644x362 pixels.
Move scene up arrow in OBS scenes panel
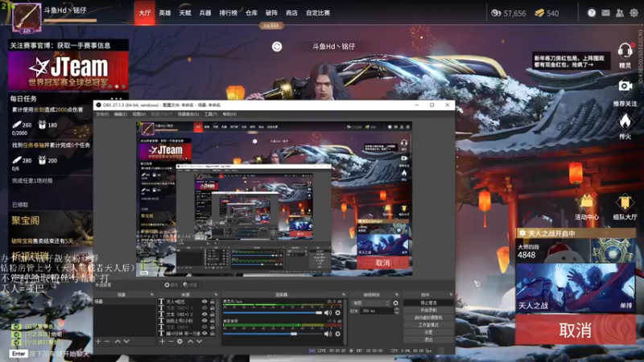pos(118,341)
